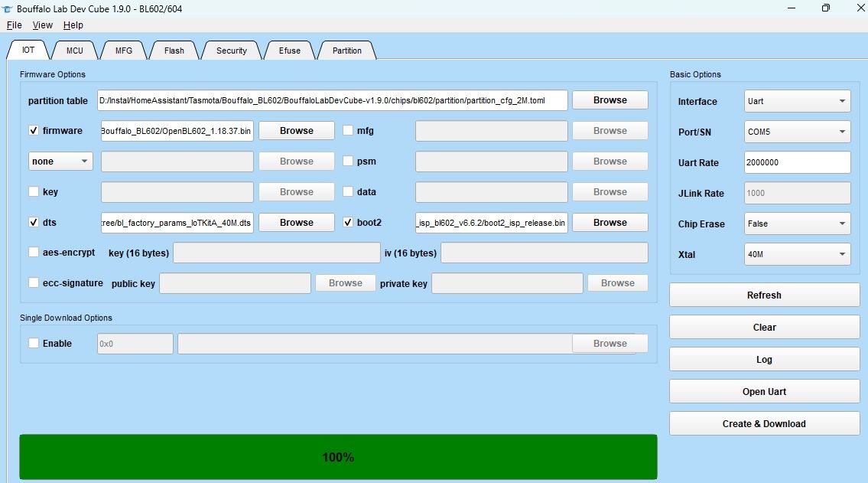Uncheck the dts checkbox
Screen dimensions: 868x483
point(34,222)
